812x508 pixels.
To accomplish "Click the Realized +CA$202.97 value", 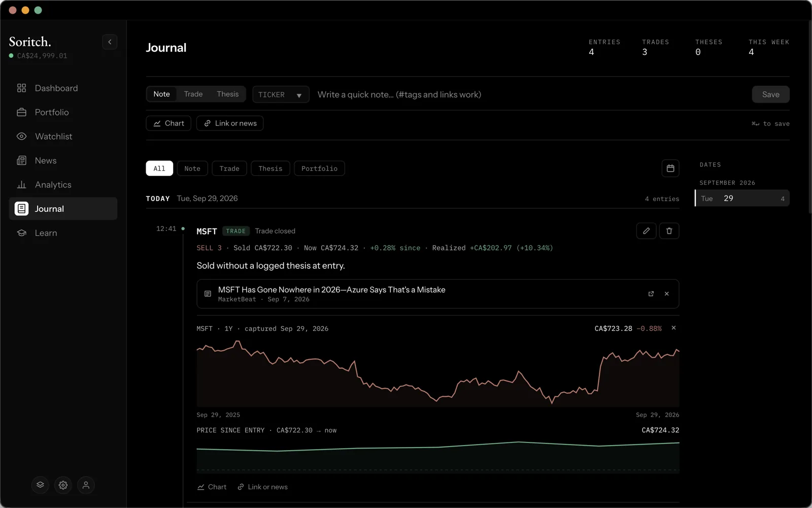I will (492, 248).
